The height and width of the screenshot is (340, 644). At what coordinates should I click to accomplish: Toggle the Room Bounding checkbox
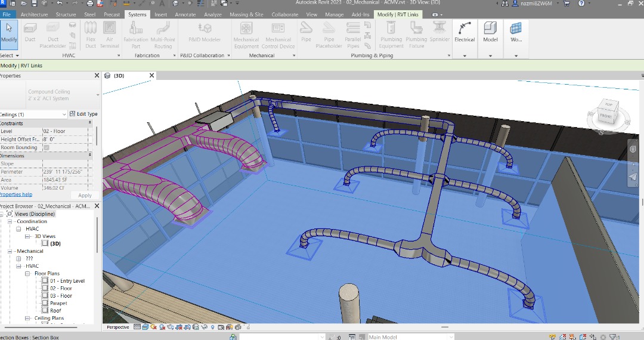click(x=47, y=147)
